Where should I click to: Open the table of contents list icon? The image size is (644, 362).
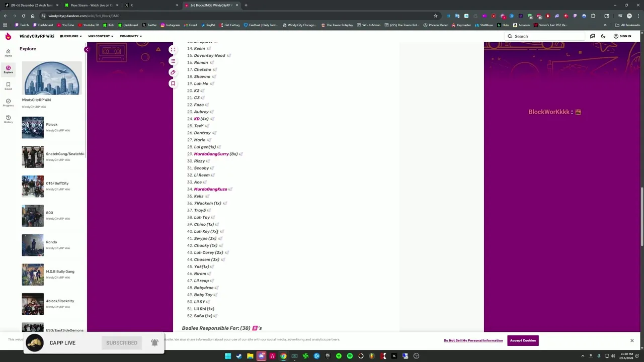pos(173,61)
